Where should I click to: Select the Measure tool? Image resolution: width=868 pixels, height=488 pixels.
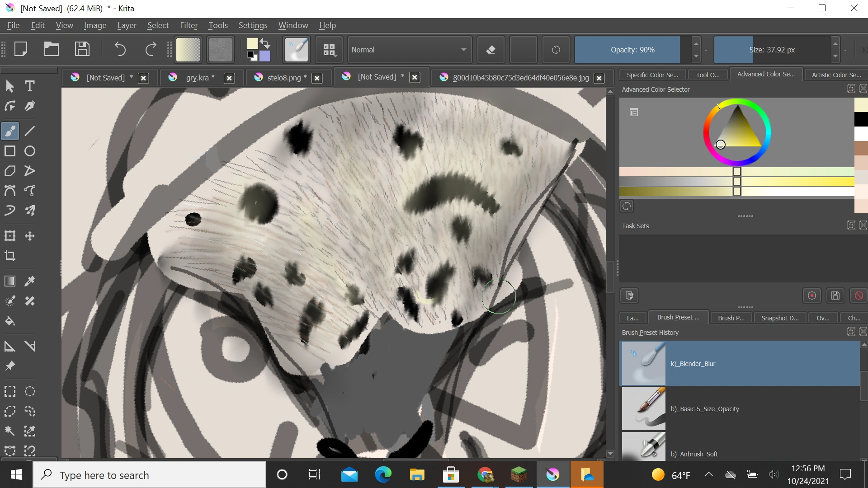[x=30, y=346]
